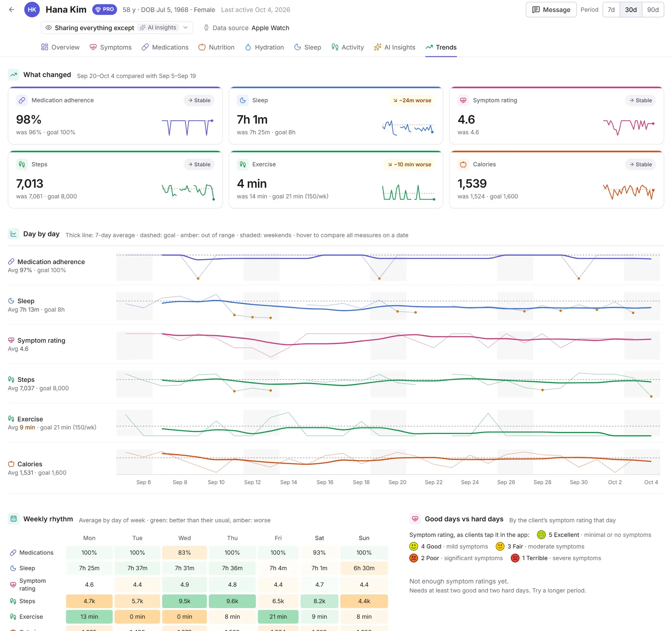Viewport: 672px width, 631px height.
Task: Set period to 30d
Action: (x=630, y=9)
